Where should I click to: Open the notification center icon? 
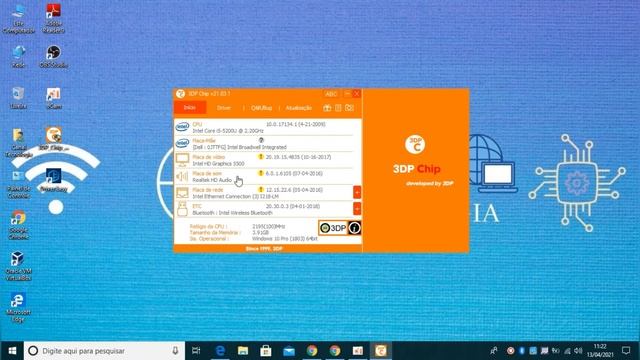[x=627, y=351]
